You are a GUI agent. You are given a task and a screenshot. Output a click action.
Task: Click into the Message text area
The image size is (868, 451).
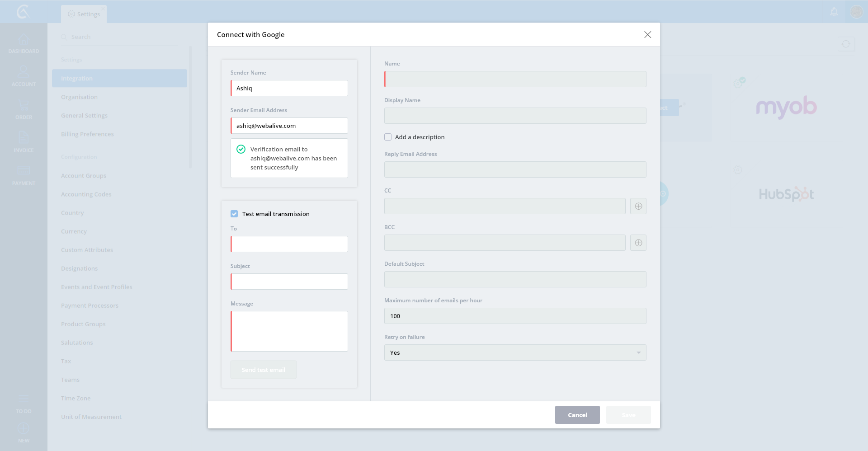tap(289, 331)
